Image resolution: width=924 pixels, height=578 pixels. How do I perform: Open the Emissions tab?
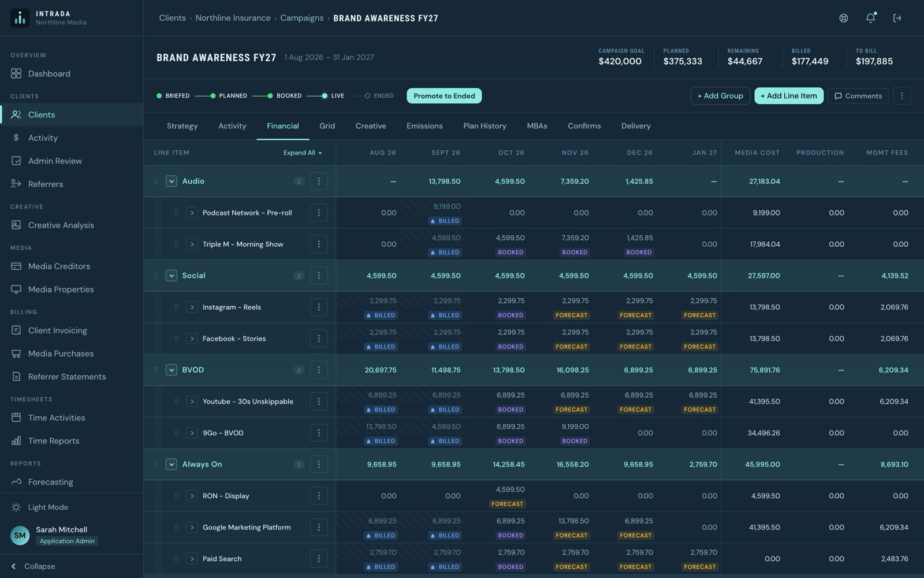click(424, 126)
